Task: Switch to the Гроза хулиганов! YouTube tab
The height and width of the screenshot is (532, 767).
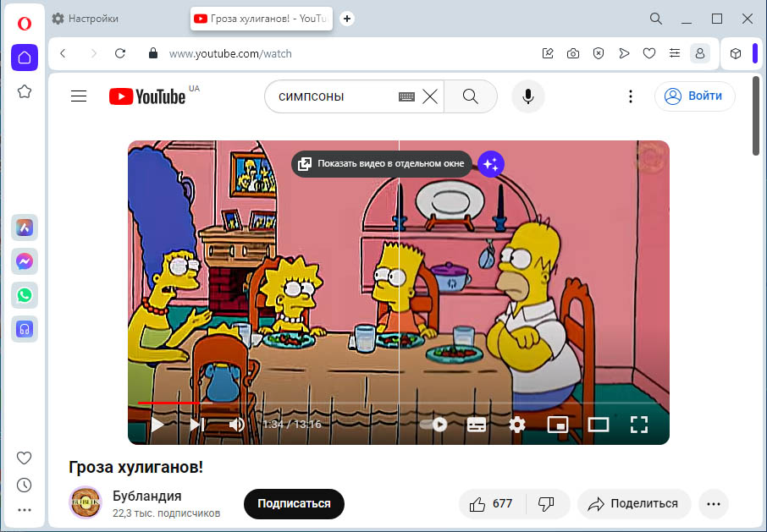Action: (262, 19)
